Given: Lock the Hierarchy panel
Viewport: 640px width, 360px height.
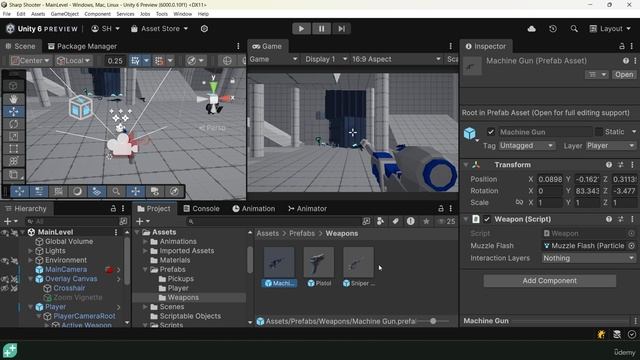Looking at the screenshot, I should coord(113,209).
